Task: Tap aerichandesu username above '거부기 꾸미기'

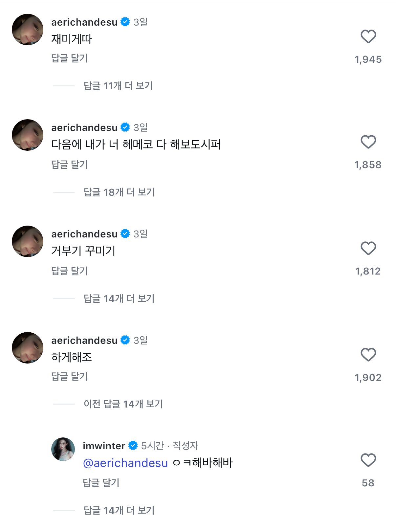Action: [x=84, y=234]
